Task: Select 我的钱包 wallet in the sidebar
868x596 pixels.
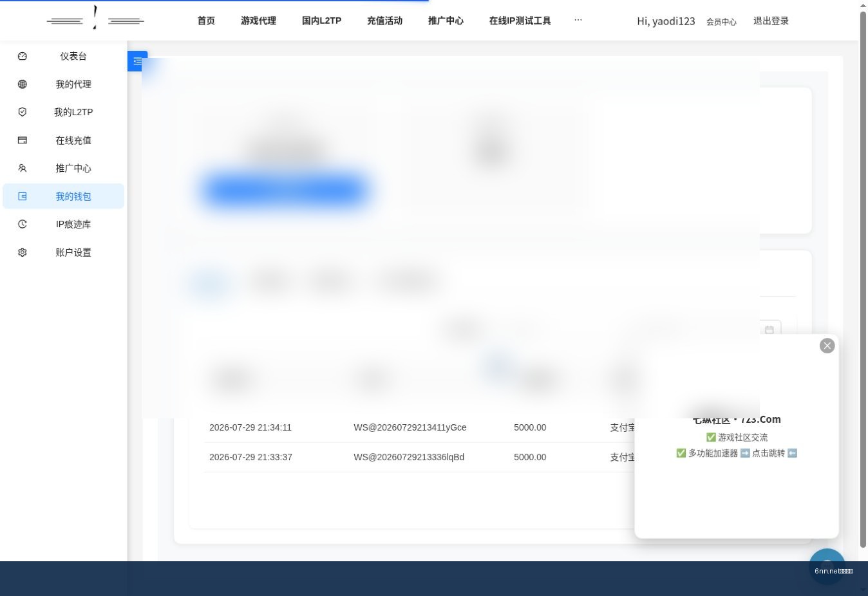Action: coord(63,196)
